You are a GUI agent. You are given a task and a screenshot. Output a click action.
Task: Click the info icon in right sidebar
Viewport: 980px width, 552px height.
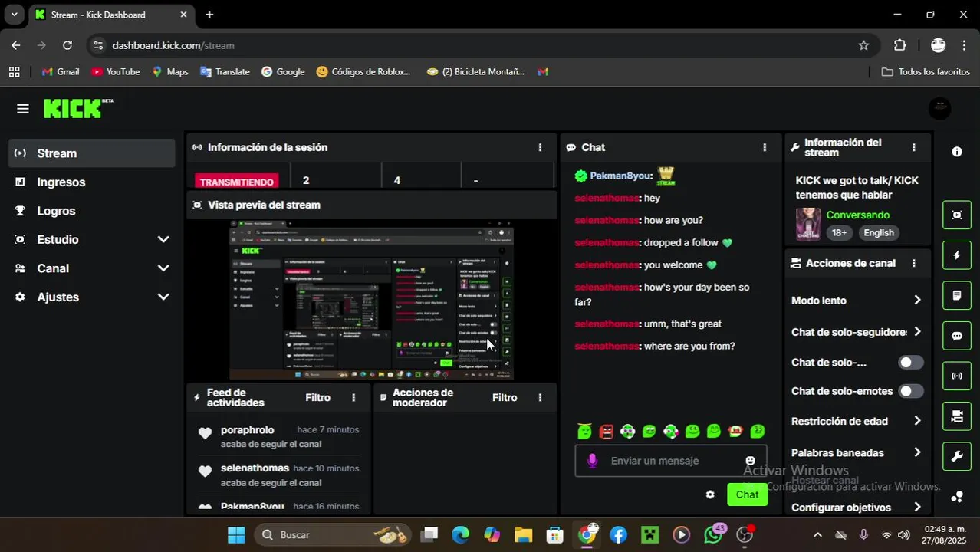click(957, 152)
